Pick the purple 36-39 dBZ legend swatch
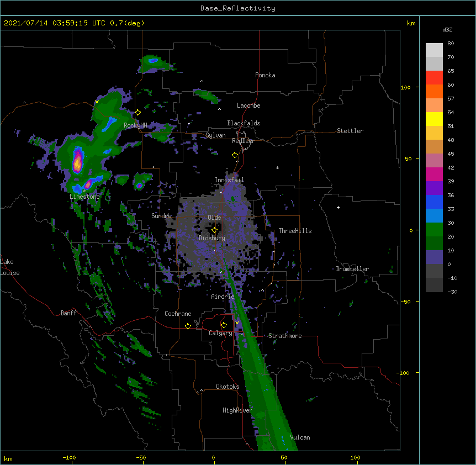The width and height of the screenshot is (476, 465). coord(434,188)
